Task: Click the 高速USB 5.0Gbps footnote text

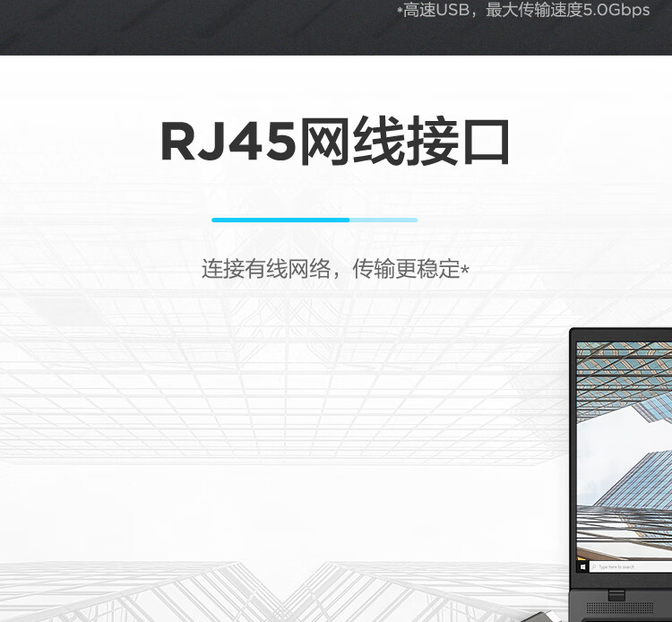Action: coord(523,10)
